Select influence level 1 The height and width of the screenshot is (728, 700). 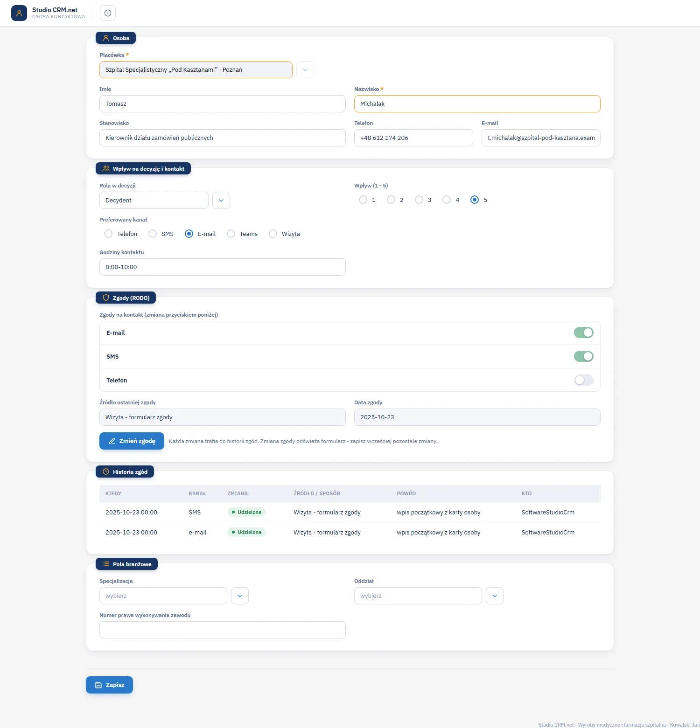click(x=363, y=200)
